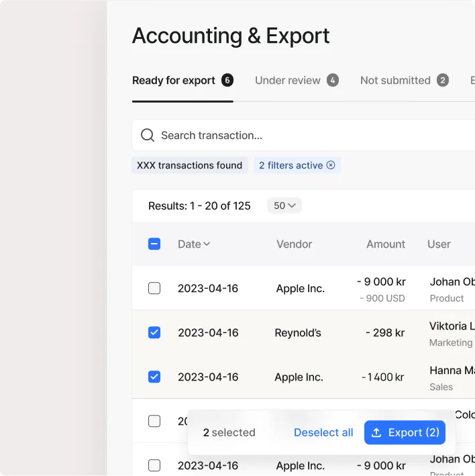This screenshot has width=475, height=476.
Task: Toggle the select-all header checkbox
Action: pyautogui.click(x=154, y=244)
